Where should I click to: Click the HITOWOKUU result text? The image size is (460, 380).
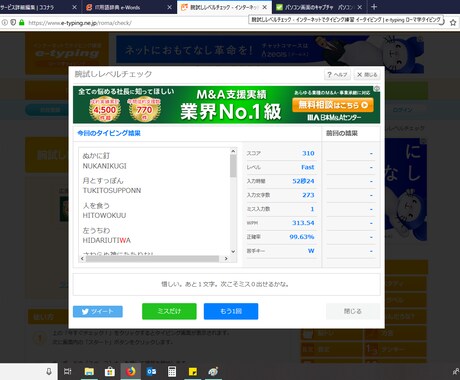point(104,215)
